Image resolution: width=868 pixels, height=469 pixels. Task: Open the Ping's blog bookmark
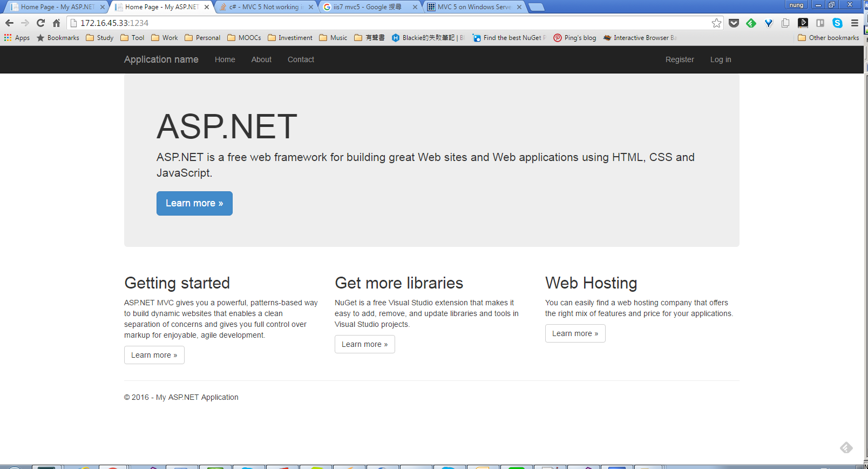575,38
